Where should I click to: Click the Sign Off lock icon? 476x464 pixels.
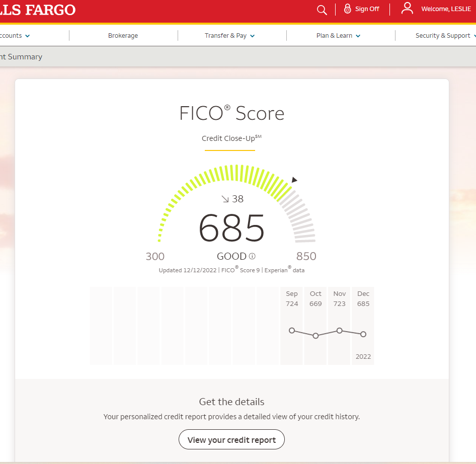point(347,9)
